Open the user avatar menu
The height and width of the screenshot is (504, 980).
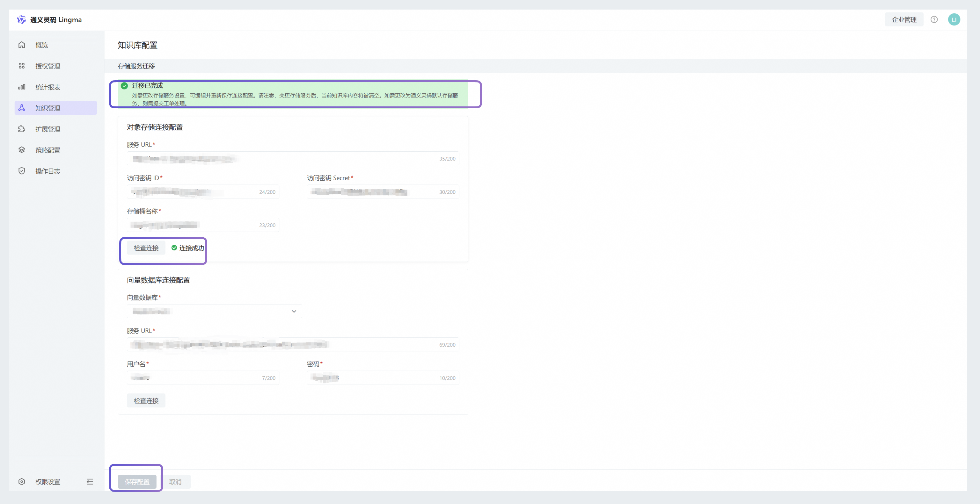tap(954, 19)
